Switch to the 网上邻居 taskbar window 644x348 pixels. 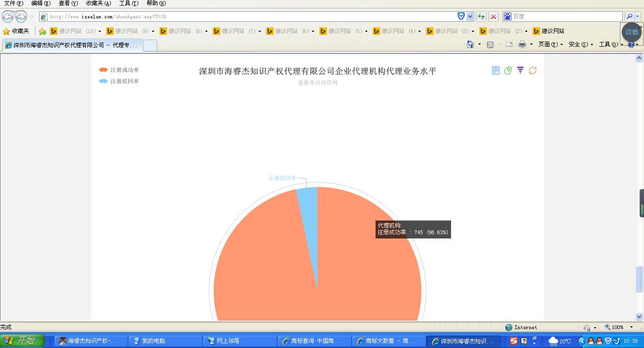tap(240, 341)
